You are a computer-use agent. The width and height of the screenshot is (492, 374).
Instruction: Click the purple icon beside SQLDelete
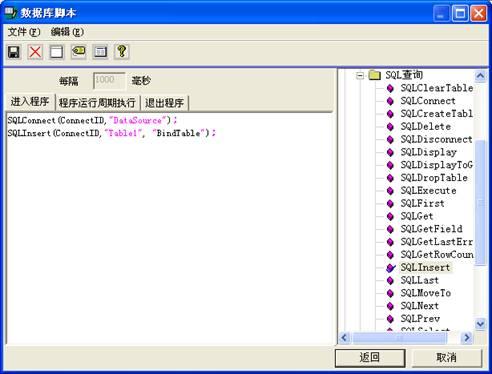pos(390,127)
